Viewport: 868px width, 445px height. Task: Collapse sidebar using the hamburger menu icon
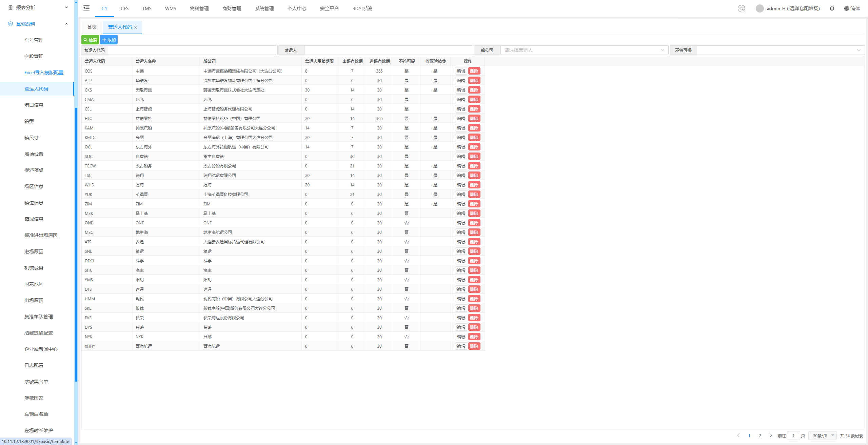tap(86, 8)
